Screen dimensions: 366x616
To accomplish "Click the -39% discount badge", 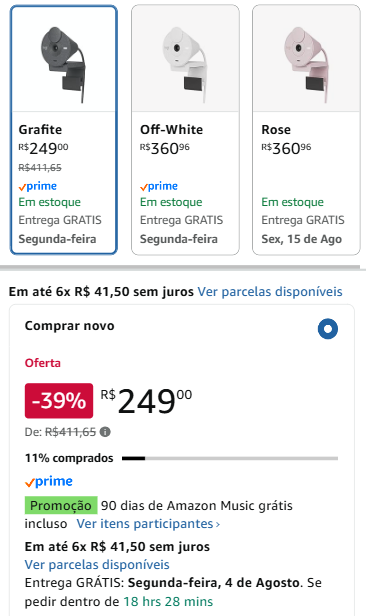I will coord(59,401).
